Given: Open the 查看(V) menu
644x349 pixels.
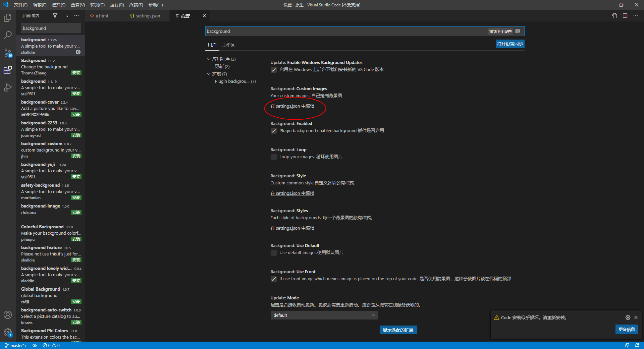Looking at the screenshot, I should coord(78,5).
